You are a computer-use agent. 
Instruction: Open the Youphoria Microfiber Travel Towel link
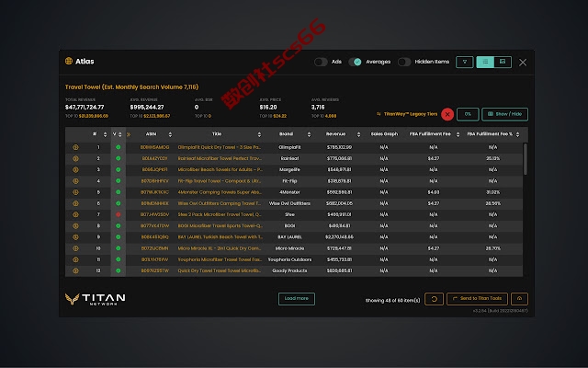pyautogui.click(x=220, y=259)
